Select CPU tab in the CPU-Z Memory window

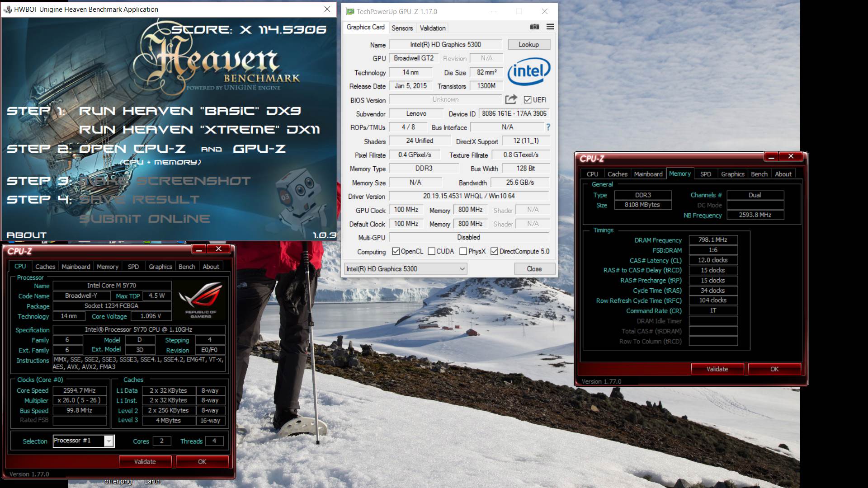coord(592,174)
